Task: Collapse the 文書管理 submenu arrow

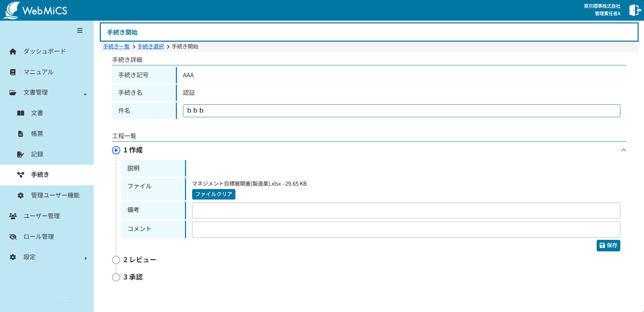Action: coord(85,94)
